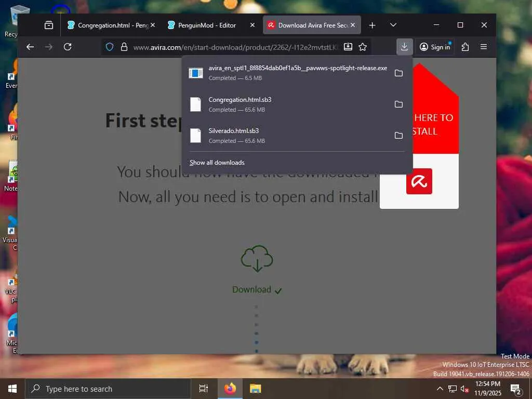Viewport: 532px width, 399px height.
Task: Toggle the Downloads toolbar button
Action: pyautogui.click(x=404, y=47)
